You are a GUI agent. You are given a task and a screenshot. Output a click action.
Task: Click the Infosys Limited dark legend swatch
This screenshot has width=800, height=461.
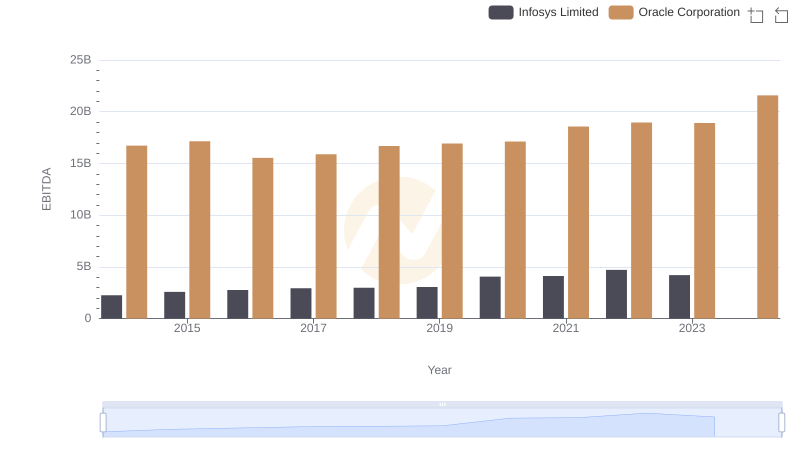(501, 12)
